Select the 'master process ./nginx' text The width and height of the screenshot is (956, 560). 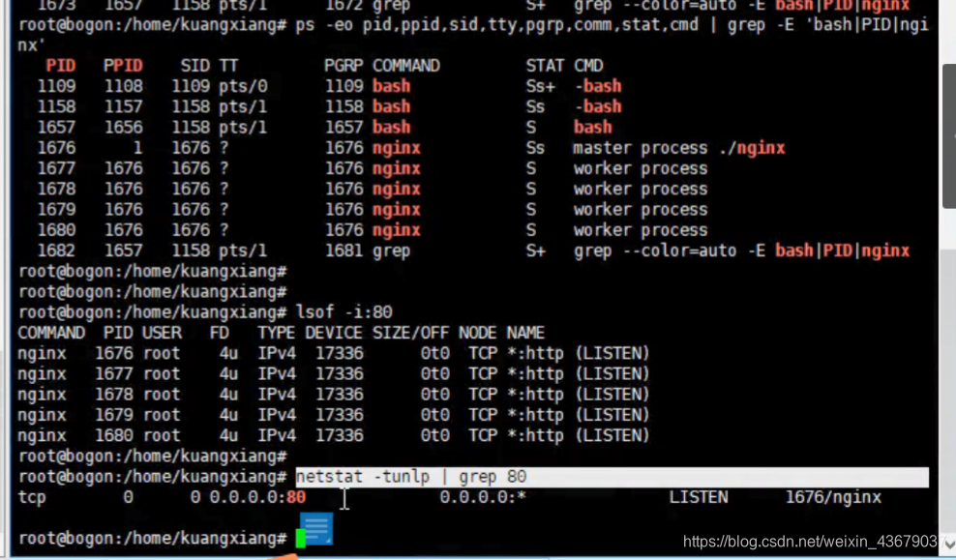[x=678, y=148]
